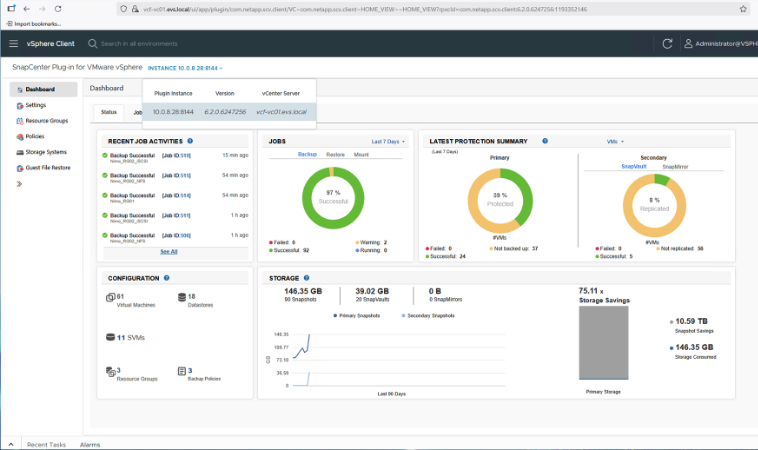Viewport: 758px width, 450px height.
Task: Open the vSphere Client hamburger menu
Action: pos(13,44)
